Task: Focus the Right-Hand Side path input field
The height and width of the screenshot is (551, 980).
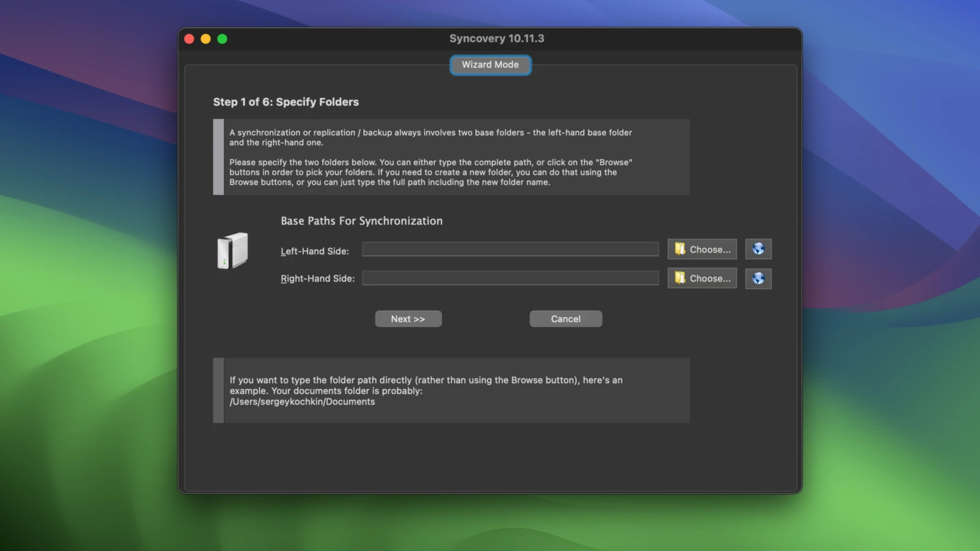Action: point(510,279)
